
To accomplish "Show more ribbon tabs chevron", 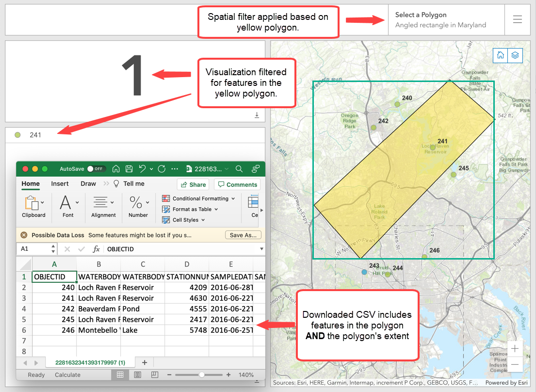I will point(106,184).
